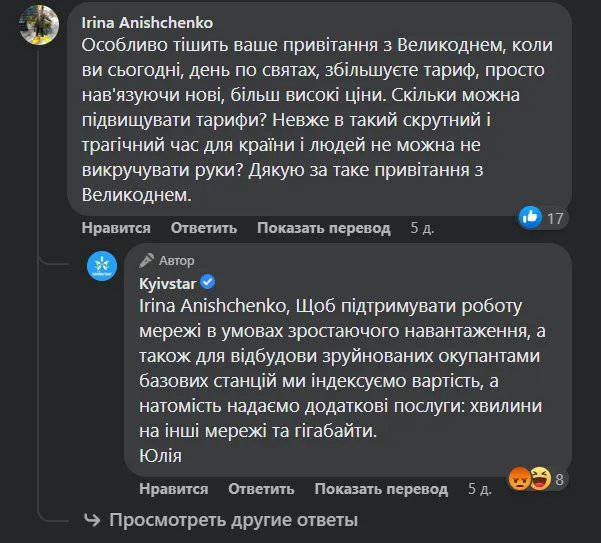Image resolution: width=601 pixels, height=543 pixels.
Task: Like Kyivstar's reply with Нравится
Action: coord(174,489)
